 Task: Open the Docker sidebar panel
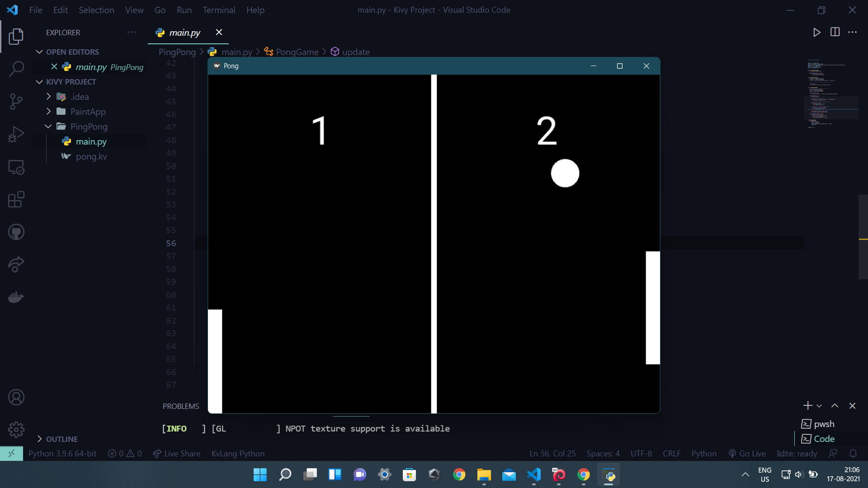tap(16, 297)
